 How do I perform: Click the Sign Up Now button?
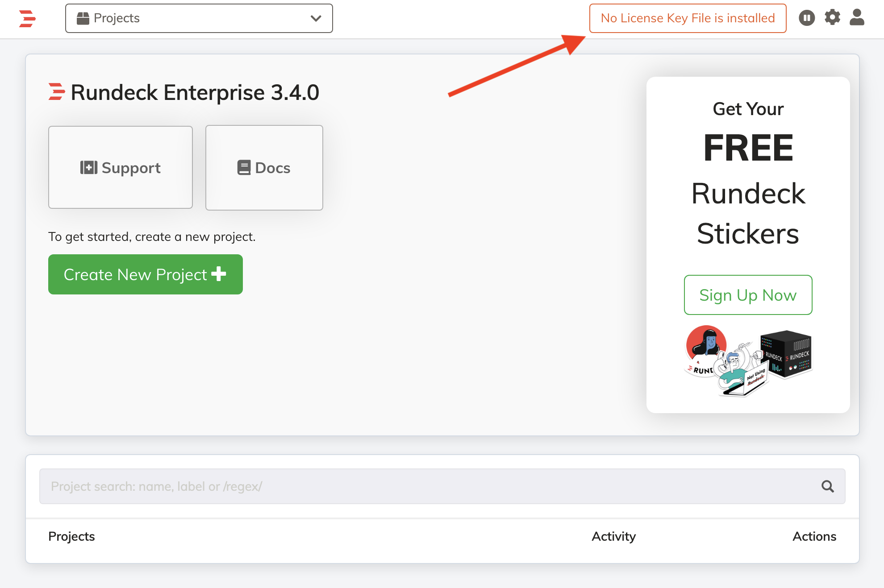point(748,295)
